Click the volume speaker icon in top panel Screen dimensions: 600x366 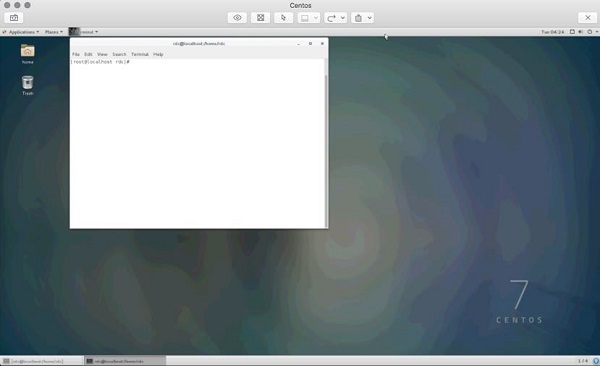coord(580,32)
